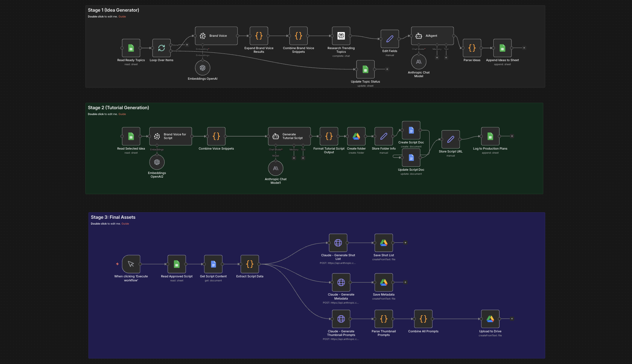Open the Guide link in Stage 3 note
This screenshot has height=364, width=632.
125,223
